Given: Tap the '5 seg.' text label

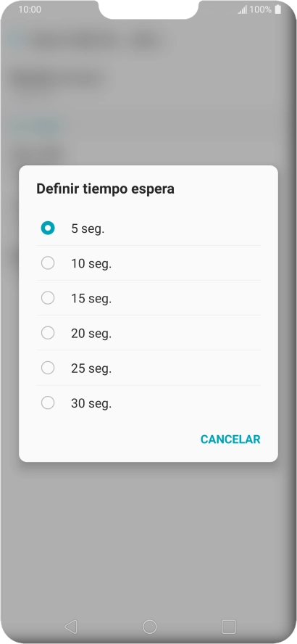Looking at the screenshot, I should [x=88, y=228].
